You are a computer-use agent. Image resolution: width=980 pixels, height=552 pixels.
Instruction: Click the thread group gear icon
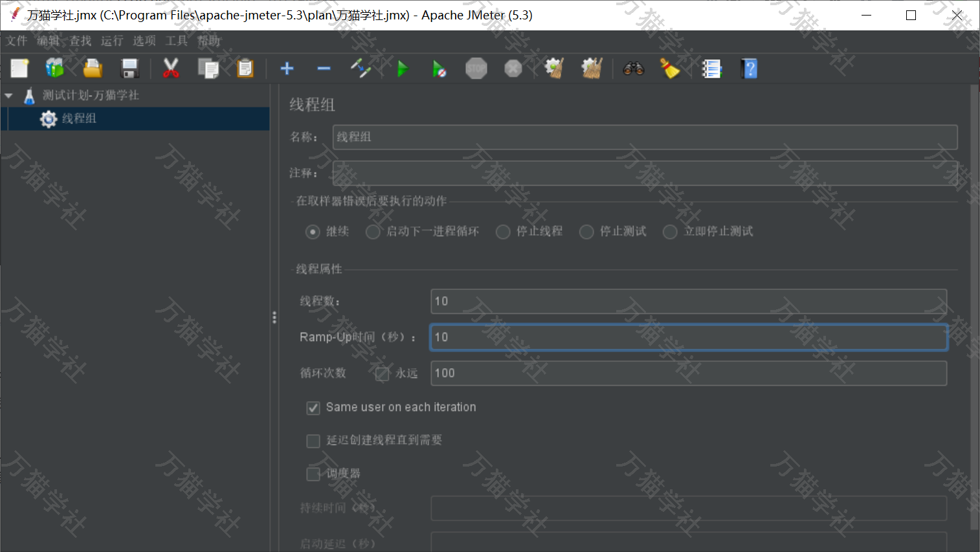click(x=49, y=119)
